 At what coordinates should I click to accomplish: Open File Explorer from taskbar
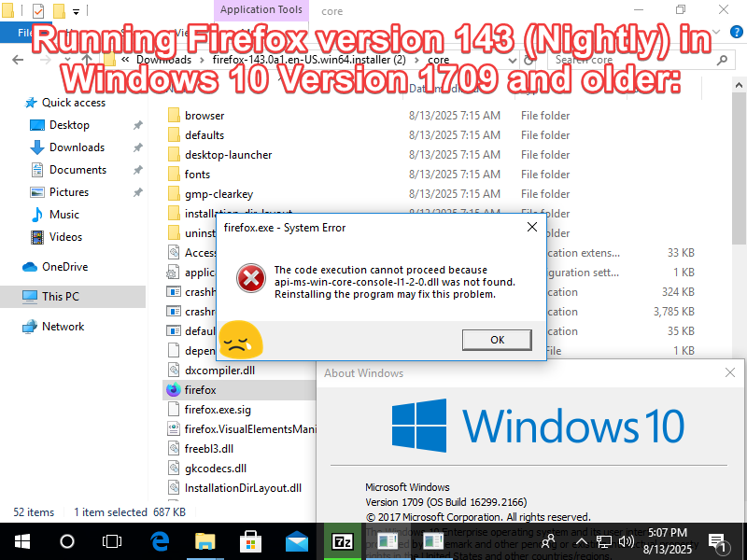click(205, 541)
